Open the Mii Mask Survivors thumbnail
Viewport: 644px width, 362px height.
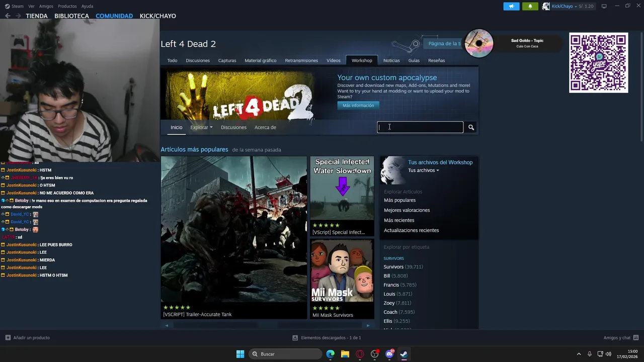click(342, 270)
